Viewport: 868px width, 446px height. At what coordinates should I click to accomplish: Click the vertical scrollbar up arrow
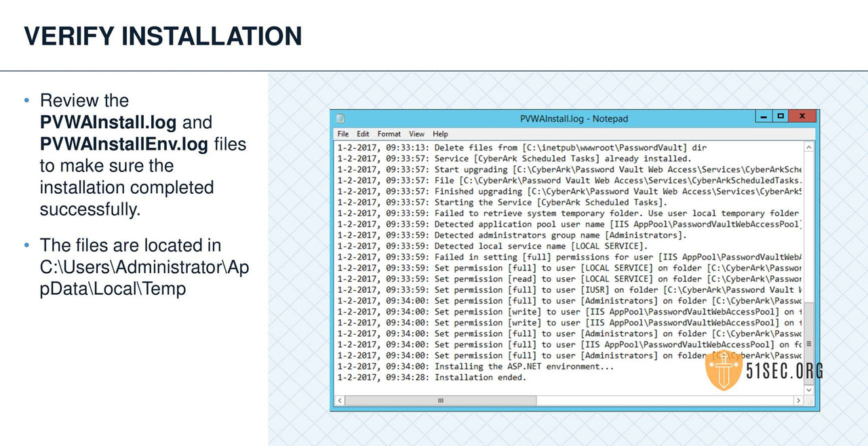[x=808, y=147]
